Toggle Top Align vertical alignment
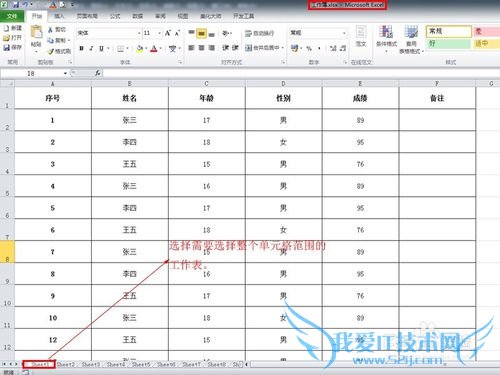Screen dimensions: 500x375 [x=191, y=33]
